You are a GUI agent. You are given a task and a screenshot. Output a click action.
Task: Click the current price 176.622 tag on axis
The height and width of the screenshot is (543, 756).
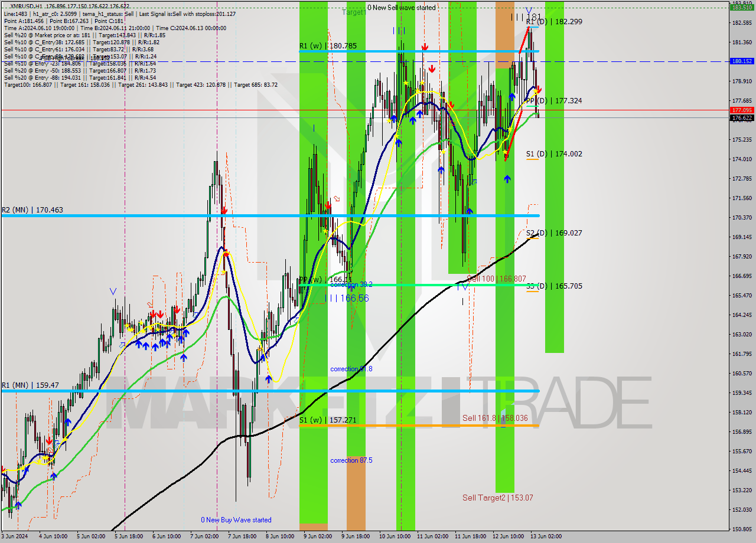742,117
